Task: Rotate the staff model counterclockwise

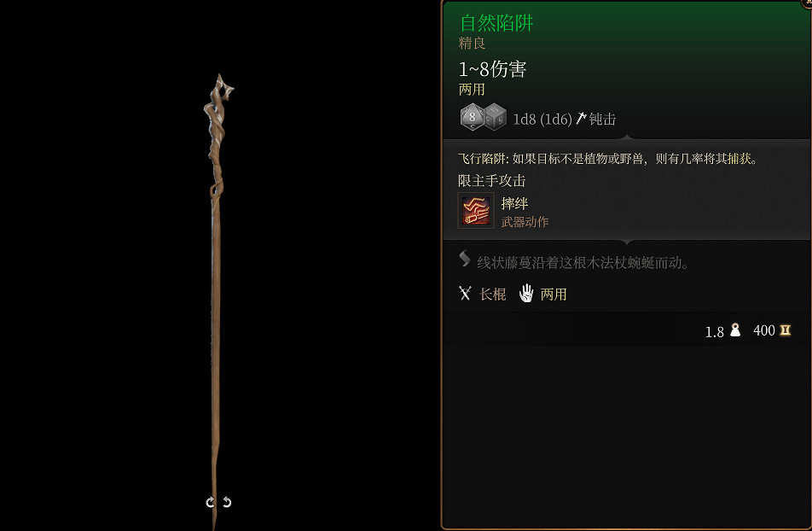Action: tap(227, 502)
